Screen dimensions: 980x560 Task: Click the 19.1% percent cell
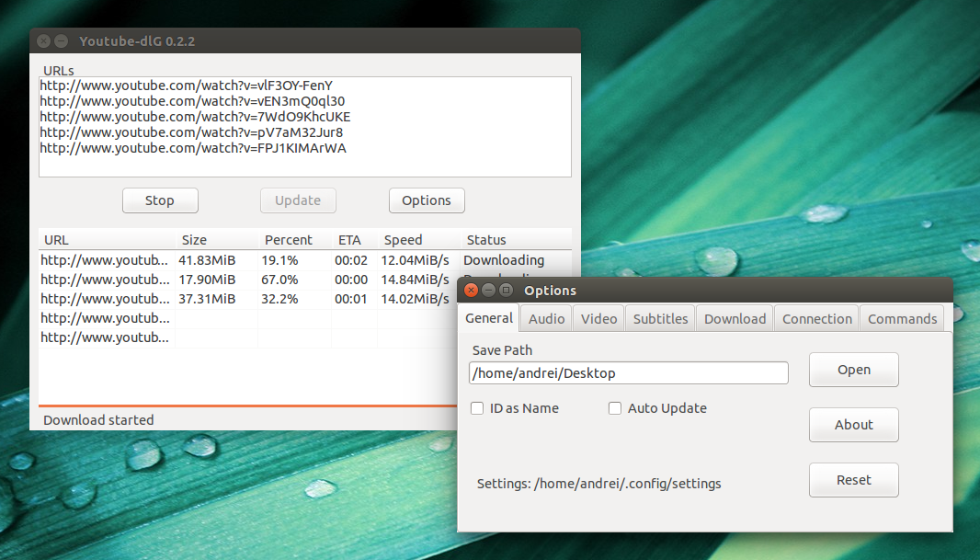pos(280,260)
